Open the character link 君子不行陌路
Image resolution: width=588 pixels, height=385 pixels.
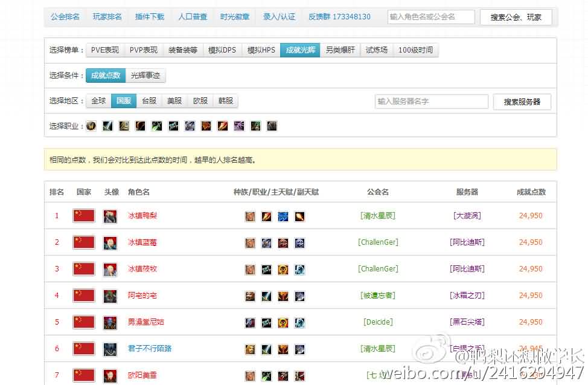[x=150, y=349]
